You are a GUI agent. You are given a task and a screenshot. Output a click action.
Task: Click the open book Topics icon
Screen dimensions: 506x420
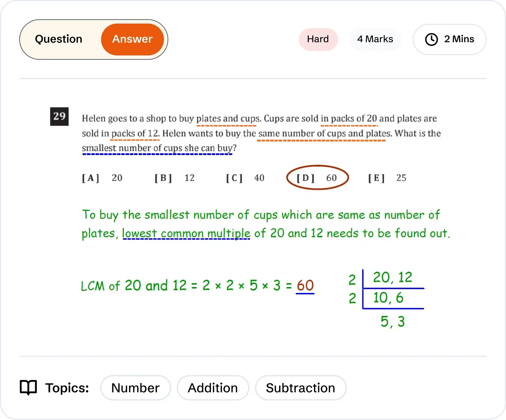tap(28, 388)
